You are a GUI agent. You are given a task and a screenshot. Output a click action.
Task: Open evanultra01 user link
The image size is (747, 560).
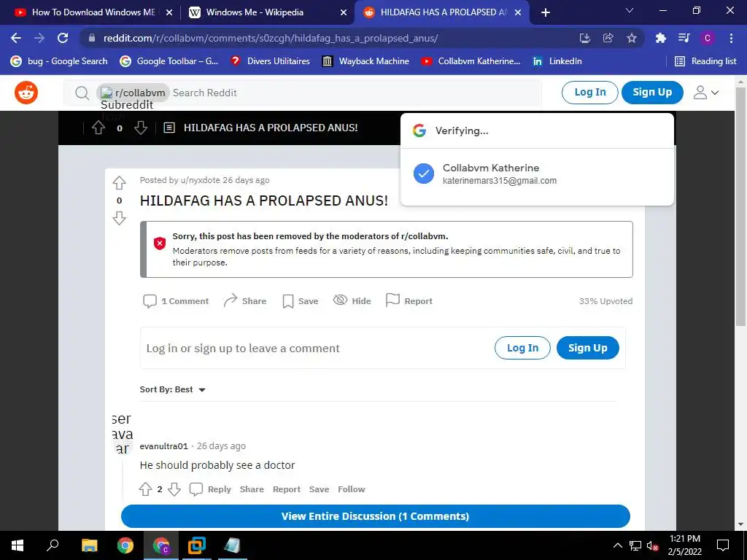[164, 446]
